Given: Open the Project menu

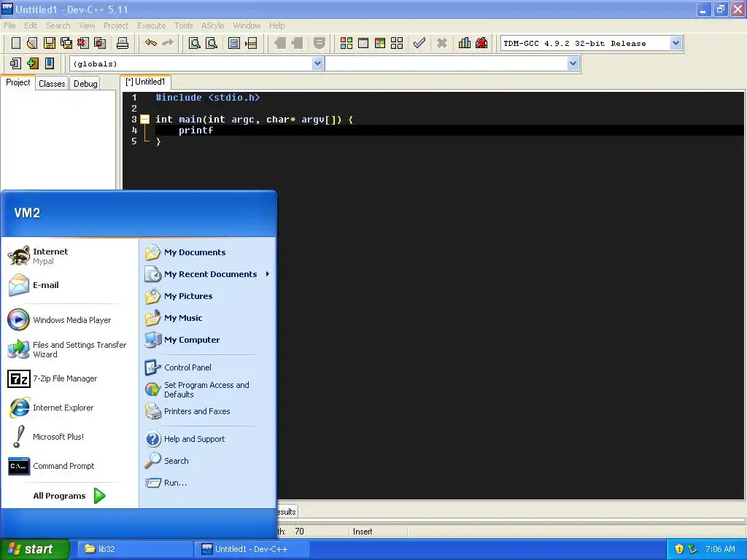Looking at the screenshot, I should pyautogui.click(x=116, y=26).
